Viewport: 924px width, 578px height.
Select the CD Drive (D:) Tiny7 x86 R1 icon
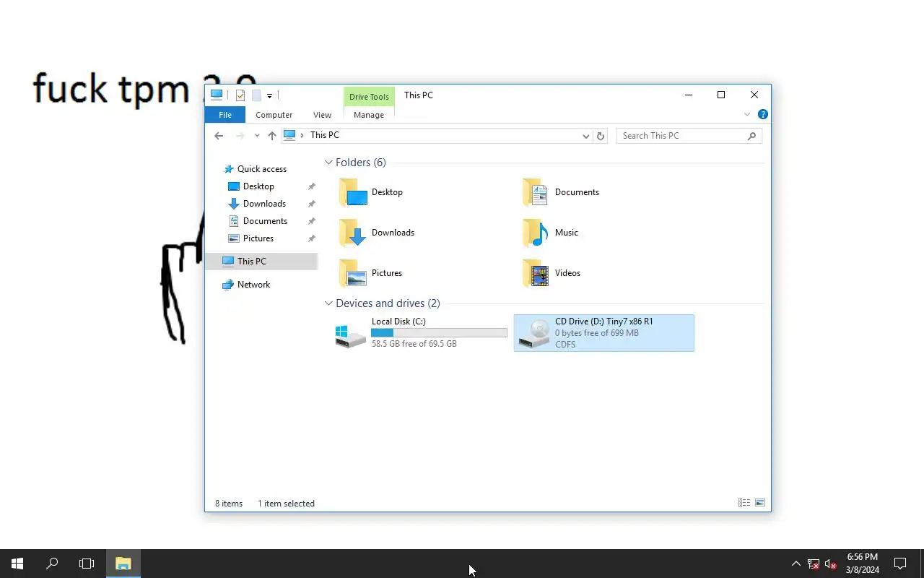(x=535, y=334)
